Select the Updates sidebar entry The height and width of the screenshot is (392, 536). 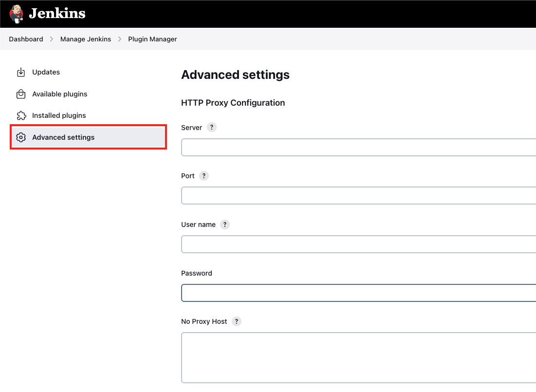click(46, 72)
